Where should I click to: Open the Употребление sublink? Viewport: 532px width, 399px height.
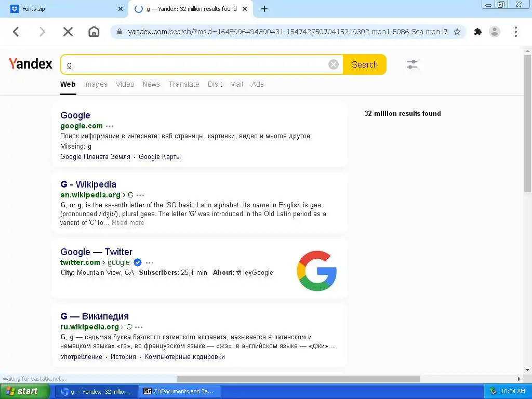point(82,356)
